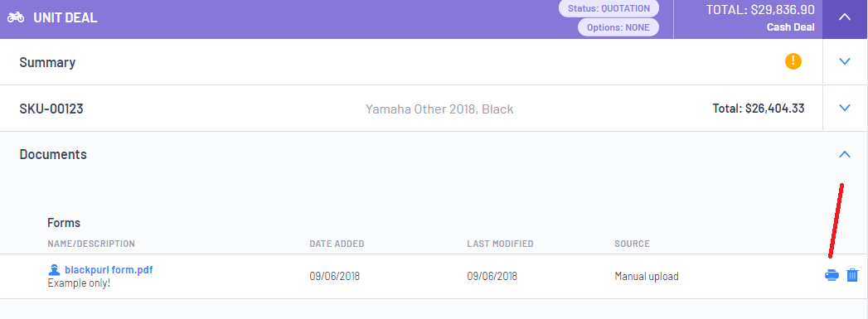Screen dimensions: 868x319
Task: Expand the Summary section chevron
Action: 845,61
